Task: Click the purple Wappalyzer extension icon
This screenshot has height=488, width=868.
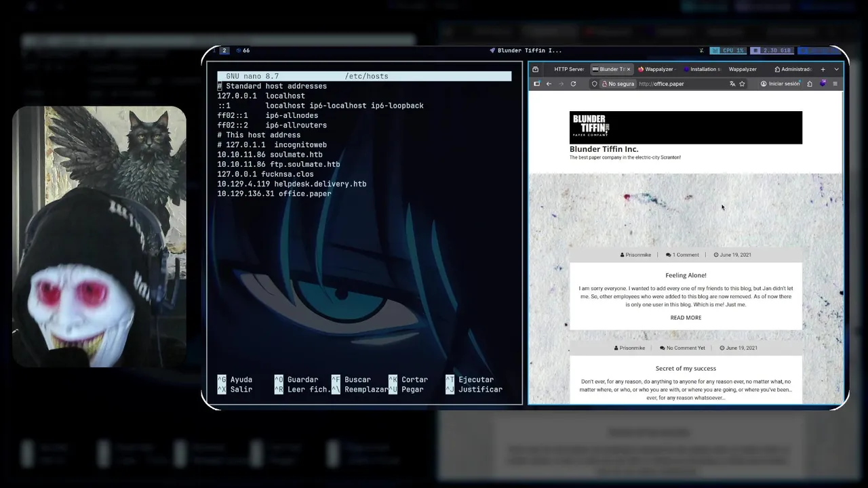Action: coord(823,84)
